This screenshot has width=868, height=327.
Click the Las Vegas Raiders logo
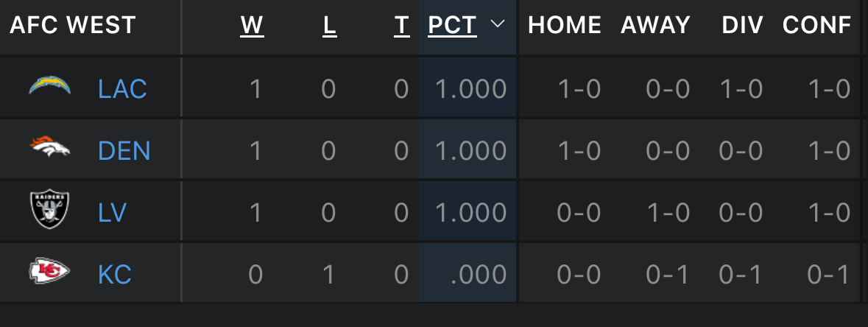[50, 211]
